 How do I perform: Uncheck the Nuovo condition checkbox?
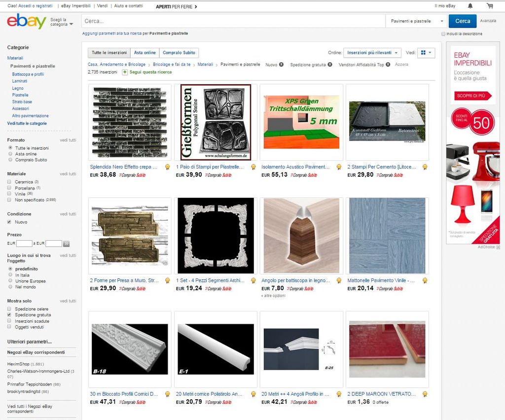tap(9, 222)
